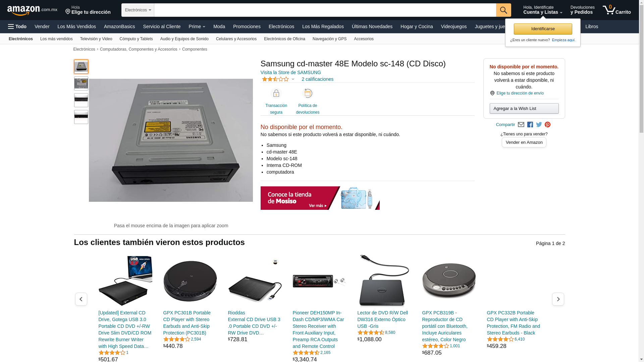Click the Amazon.com.mx logo
The width and height of the screenshot is (644, 362).
[32, 10]
